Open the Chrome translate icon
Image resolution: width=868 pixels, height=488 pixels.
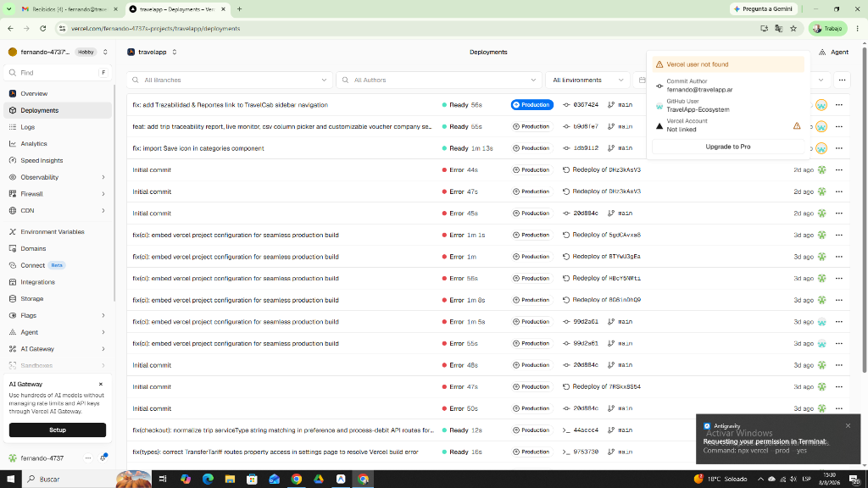click(779, 28)
